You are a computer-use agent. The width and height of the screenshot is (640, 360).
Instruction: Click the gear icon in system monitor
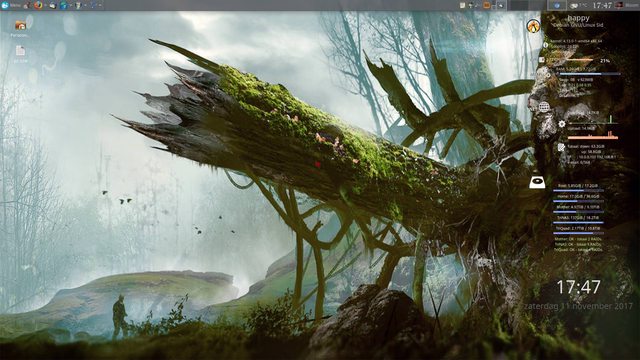tap(562, 124)
